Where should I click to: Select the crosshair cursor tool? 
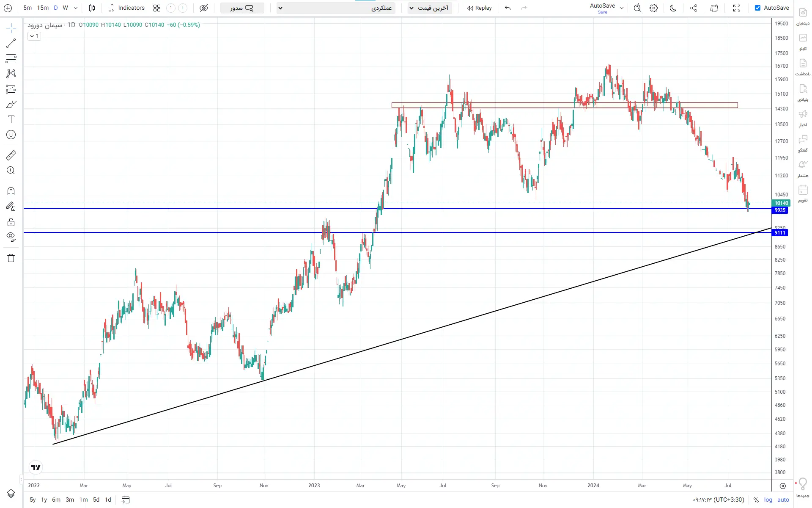point(11,28)
